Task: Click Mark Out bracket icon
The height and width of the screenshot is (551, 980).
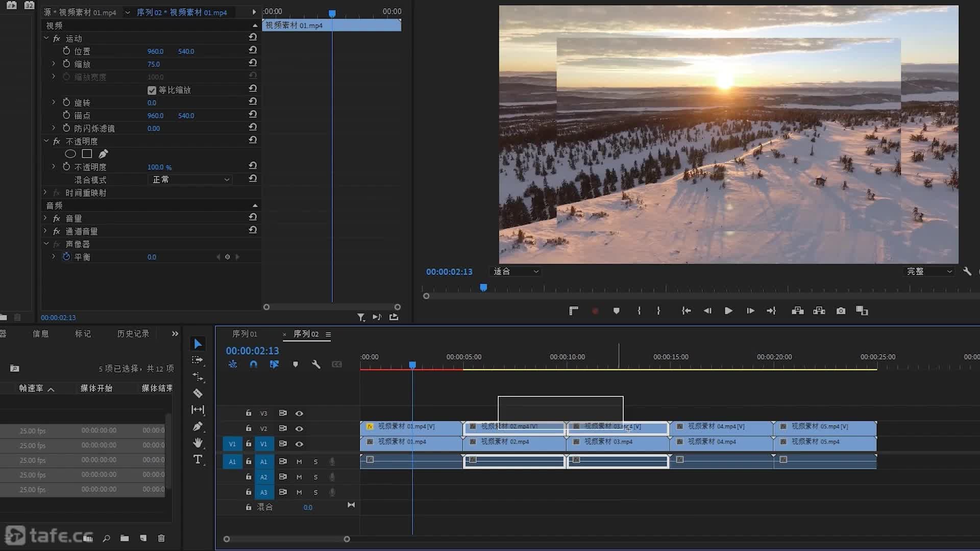Action: [658, 311]
